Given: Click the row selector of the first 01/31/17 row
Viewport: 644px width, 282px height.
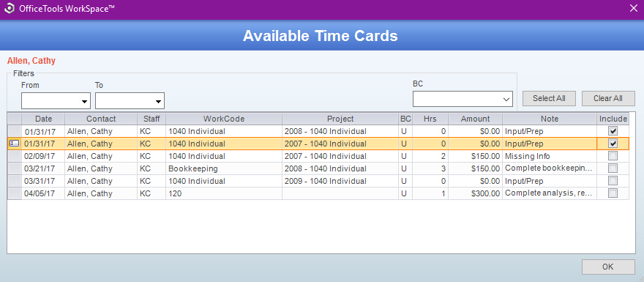Looking at the screenshot, I should [15, 131].
